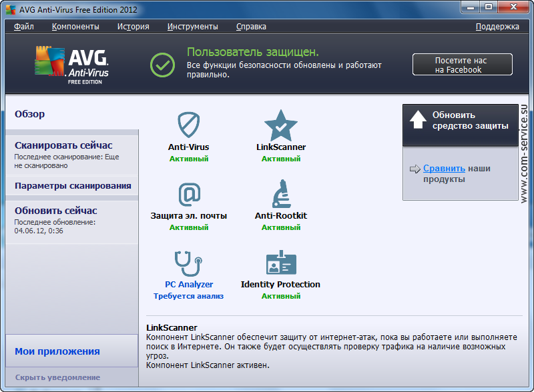Click the Anti-Rootkit label
The image size is (534, 392).
(281, 216)
